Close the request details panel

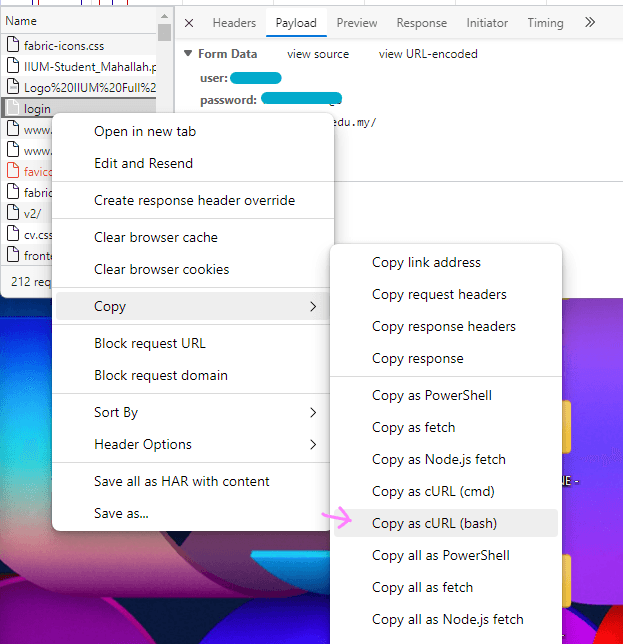pyautogui.click(x=189, y=23)
